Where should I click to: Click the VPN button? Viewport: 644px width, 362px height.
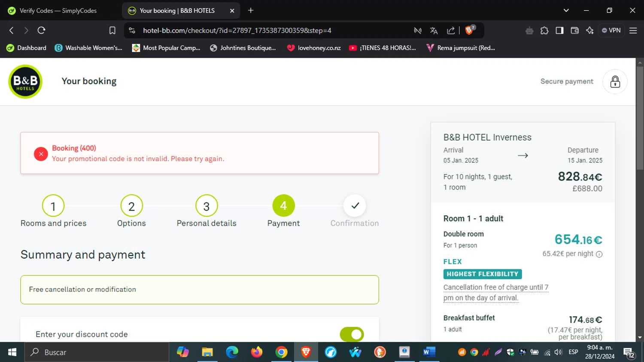pos(611,30)
